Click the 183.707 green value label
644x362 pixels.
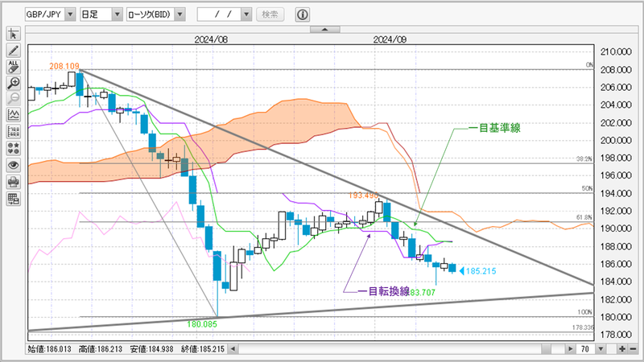tap(423, 293)
